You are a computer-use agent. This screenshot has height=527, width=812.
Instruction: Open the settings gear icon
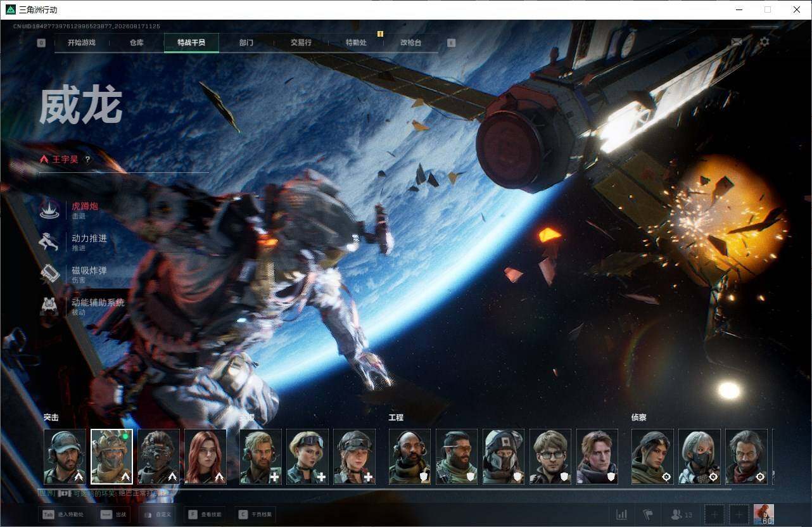point(764,42)
